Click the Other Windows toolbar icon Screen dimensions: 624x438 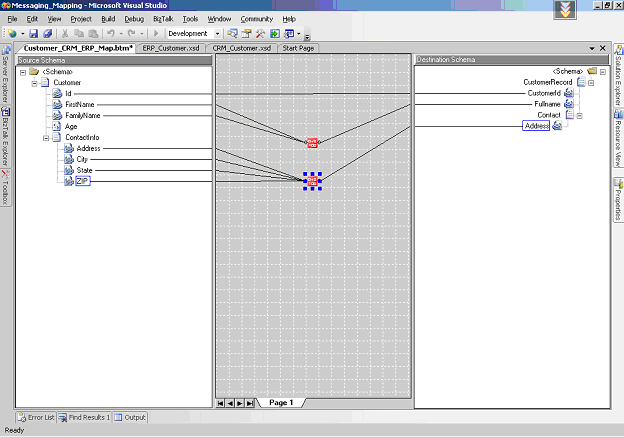289,34
